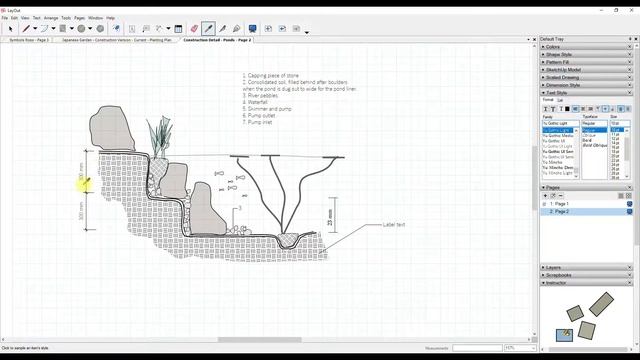Toggle Page 2 presentation visibility icon

coord(629,211)
